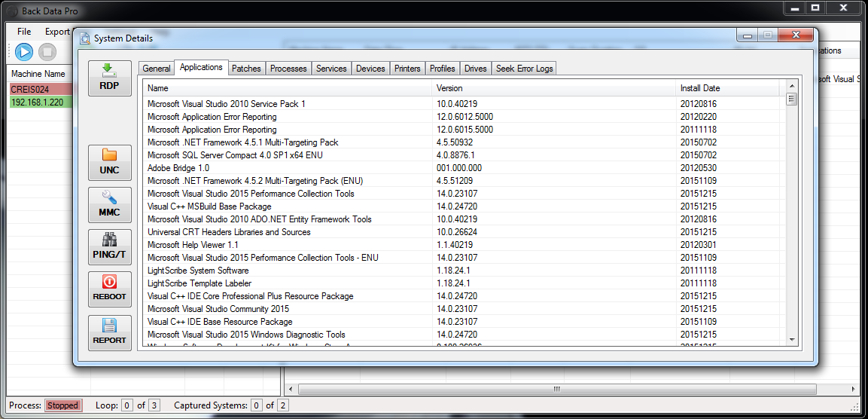Open the Patches tab
This screenshot has height=419, width=868.
click(x=246, y=68)
